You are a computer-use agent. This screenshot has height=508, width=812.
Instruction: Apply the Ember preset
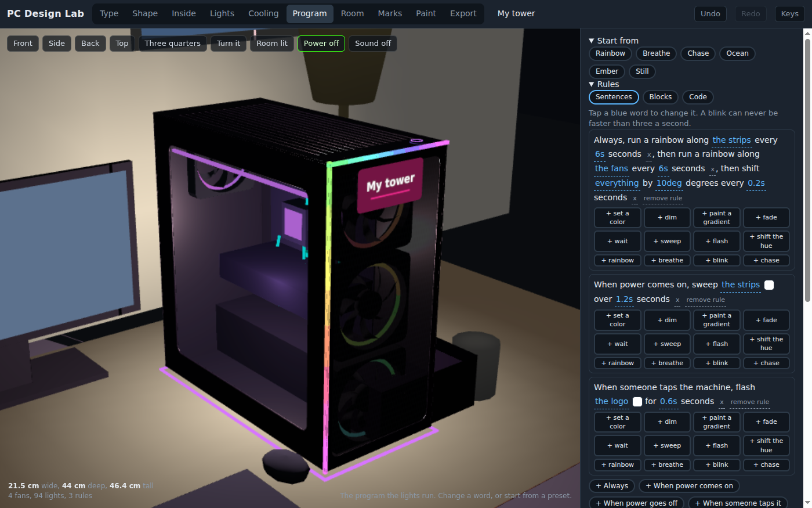point(607,71)
